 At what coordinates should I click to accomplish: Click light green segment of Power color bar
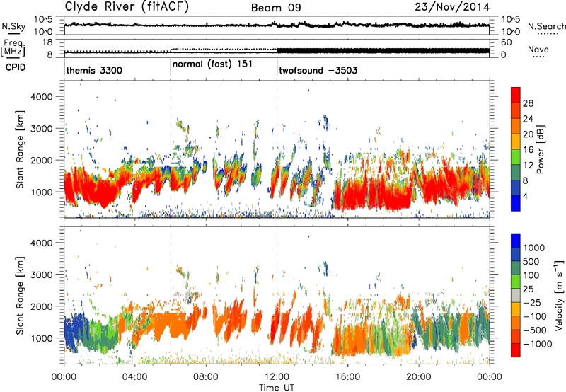coord(516,156)
